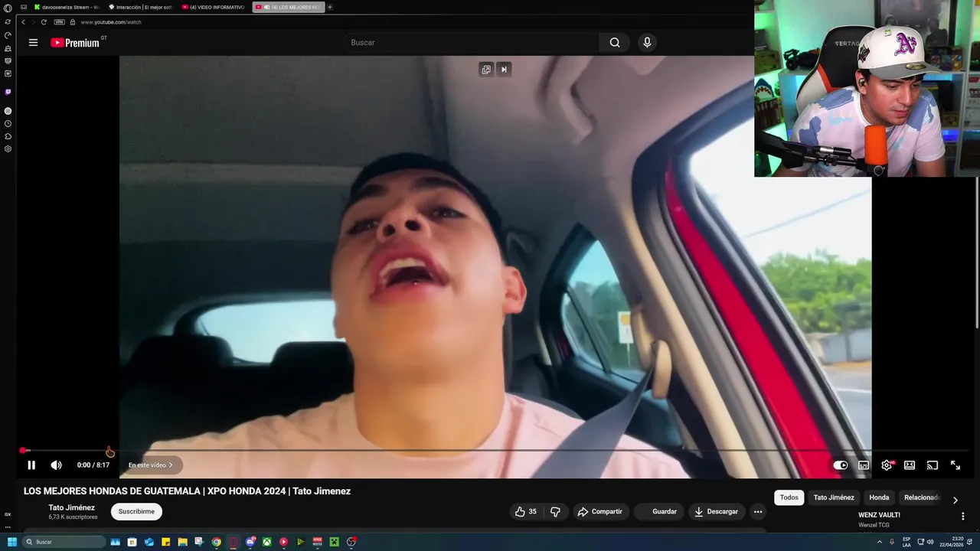Open Discord from taskbar
Image resolution: width=980 pixels, height=551 pixels.
click(250, 542)
